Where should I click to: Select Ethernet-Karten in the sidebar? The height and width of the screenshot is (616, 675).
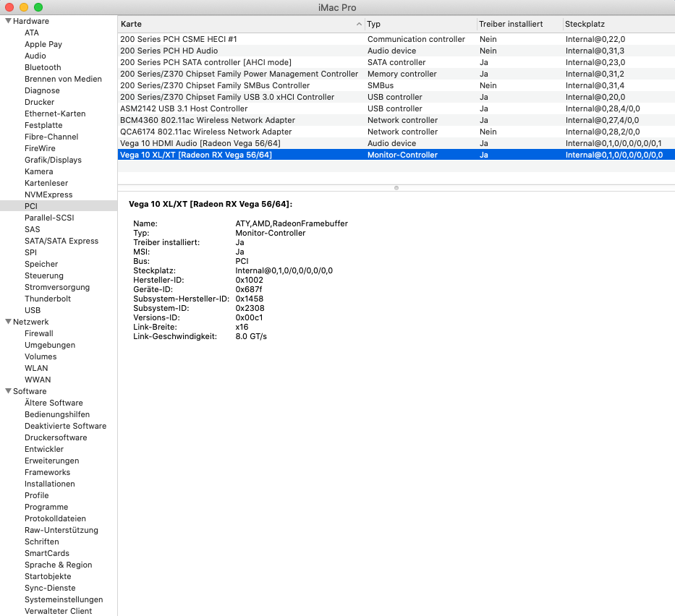coord(55,114)
